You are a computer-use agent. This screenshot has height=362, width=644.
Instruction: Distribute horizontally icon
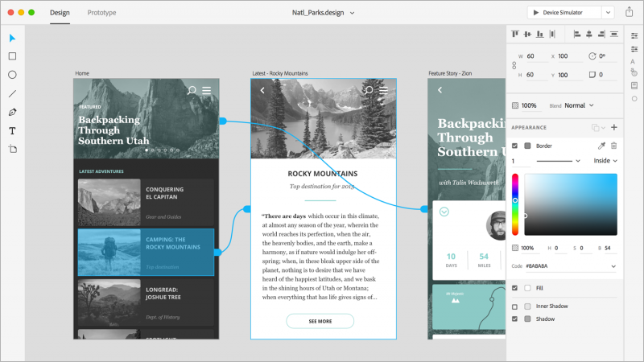552,34
